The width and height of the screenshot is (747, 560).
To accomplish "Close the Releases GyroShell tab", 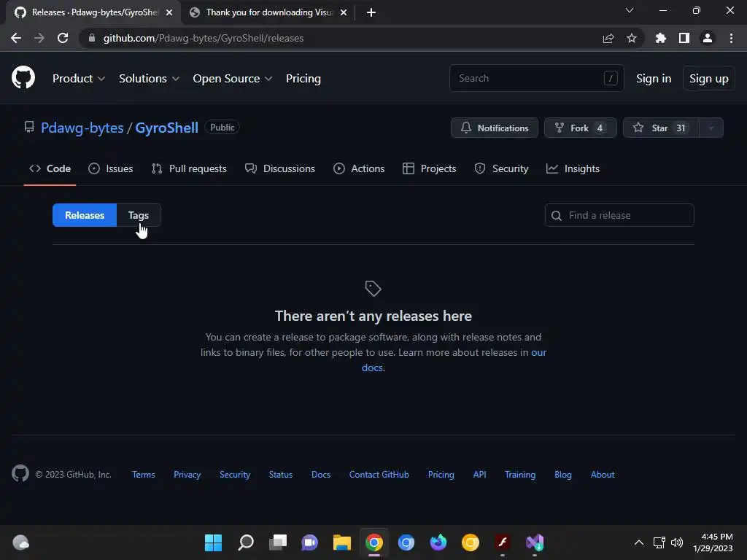I will (169, 12).
